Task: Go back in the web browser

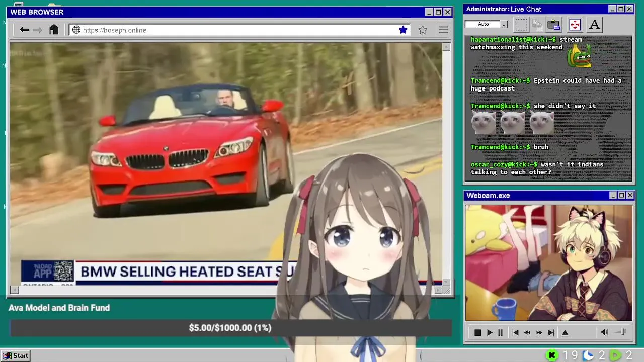Action: click(x=24, y=30)
